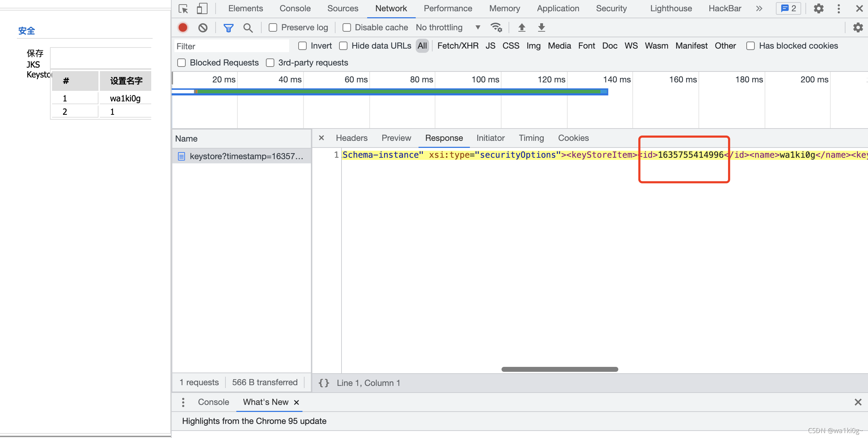
Task: Open the Console drawer tab
Action: (x=213, y=402)
